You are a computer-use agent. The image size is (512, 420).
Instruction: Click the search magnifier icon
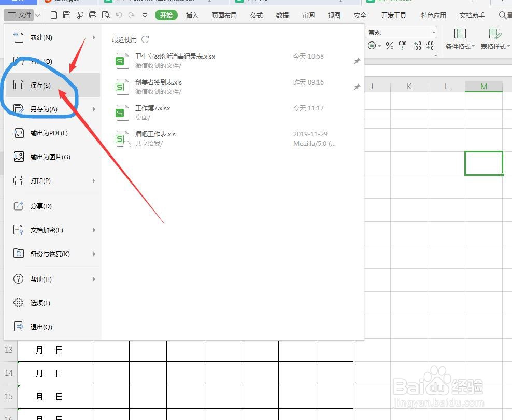(x=503, y=15)
